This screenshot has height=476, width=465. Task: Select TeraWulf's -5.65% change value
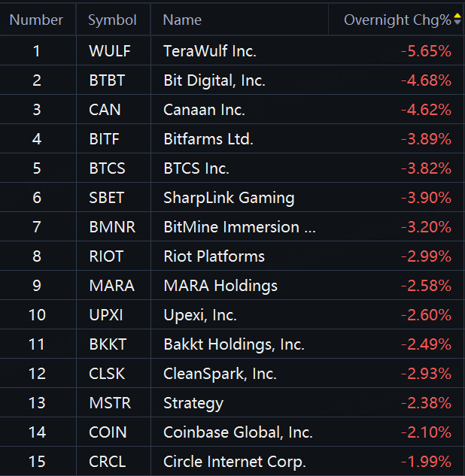coord(426,51)
